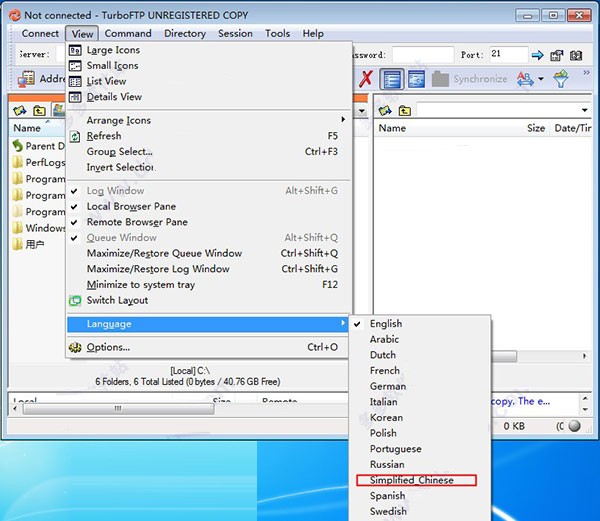The image size is (600, 521).
Task: Select the PerfLogs folder row
Action: point(39,163)
